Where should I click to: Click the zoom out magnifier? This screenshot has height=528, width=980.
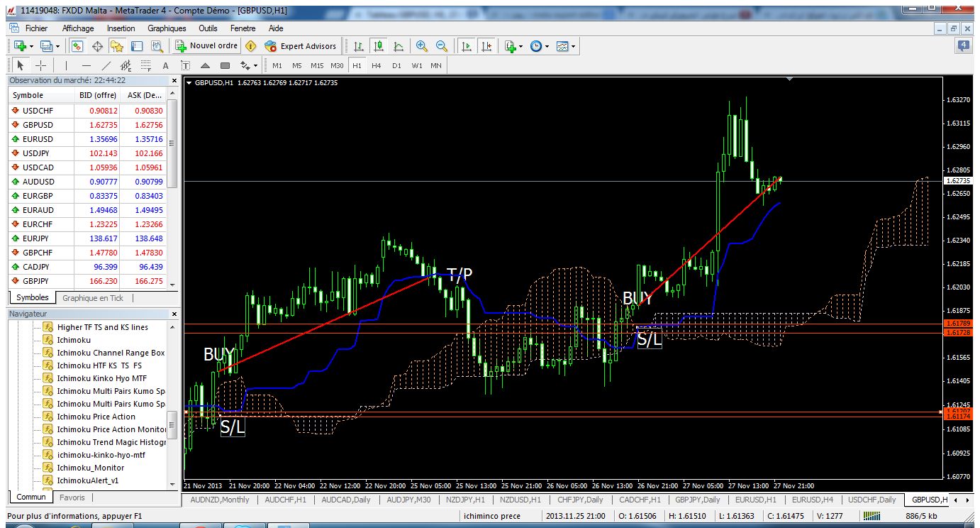(x=442, y=46)
